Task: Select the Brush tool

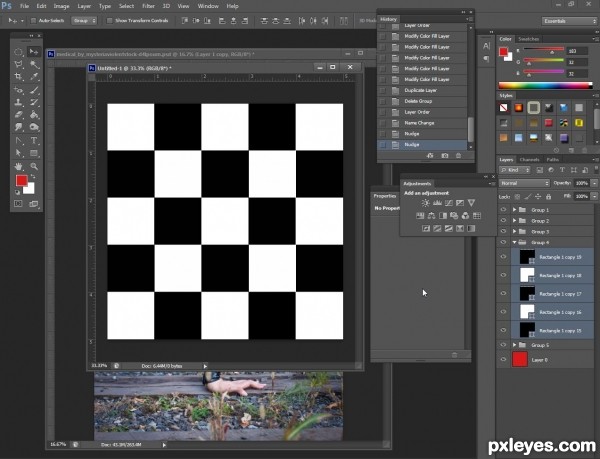Action: pos(34,90)
